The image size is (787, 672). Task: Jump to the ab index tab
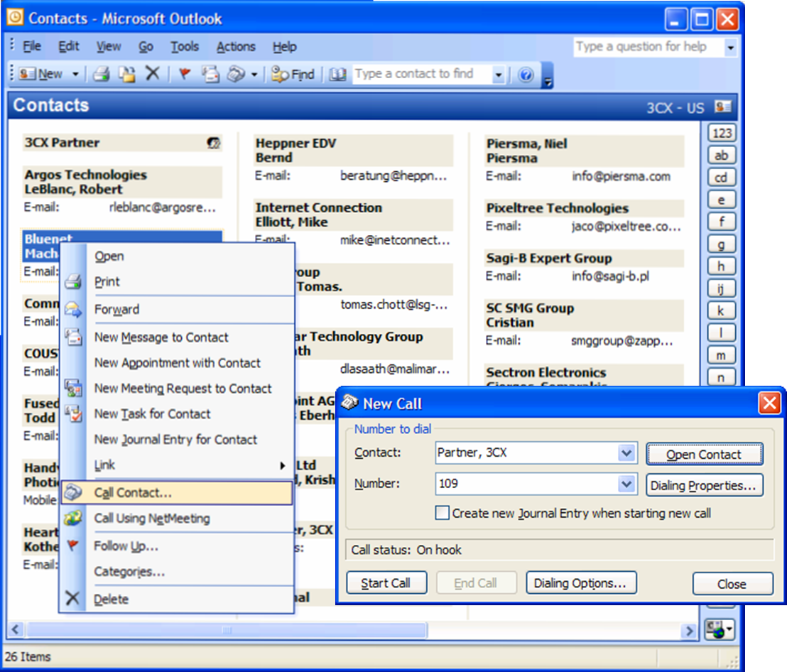click(x=722, y=155)
